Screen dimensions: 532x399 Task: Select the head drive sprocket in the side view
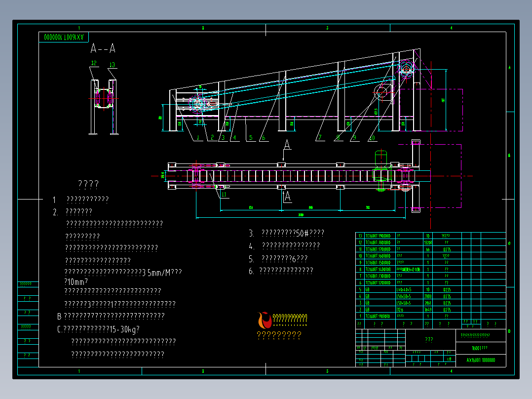point(406,69)
